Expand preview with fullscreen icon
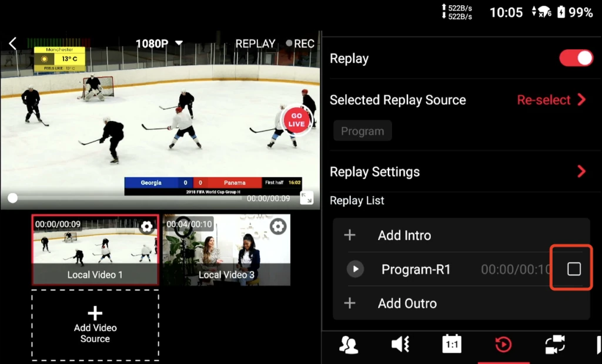The width and height of the screenshot is (602, 364). pos(306,198)
